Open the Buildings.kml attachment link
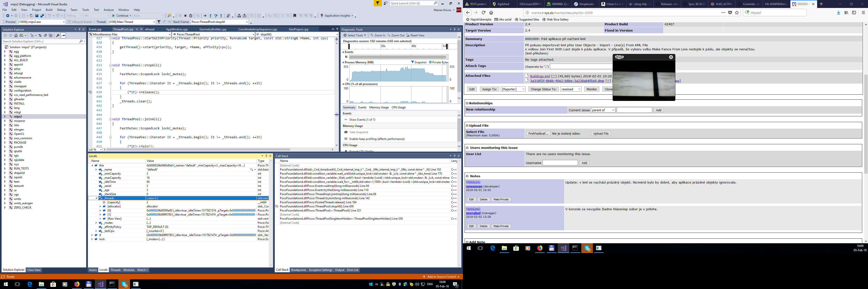This screenshot has width=868, height=289. pyautogui.click(x=541, y=76)
